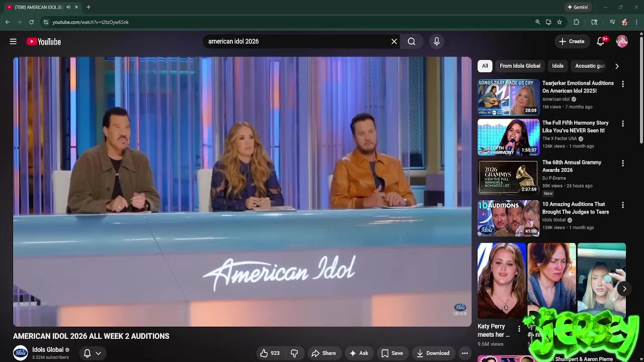Download the video
Image resolution: width=644 pixels, height=362 pixels.
pyautogui.click(x=433, y=353)
